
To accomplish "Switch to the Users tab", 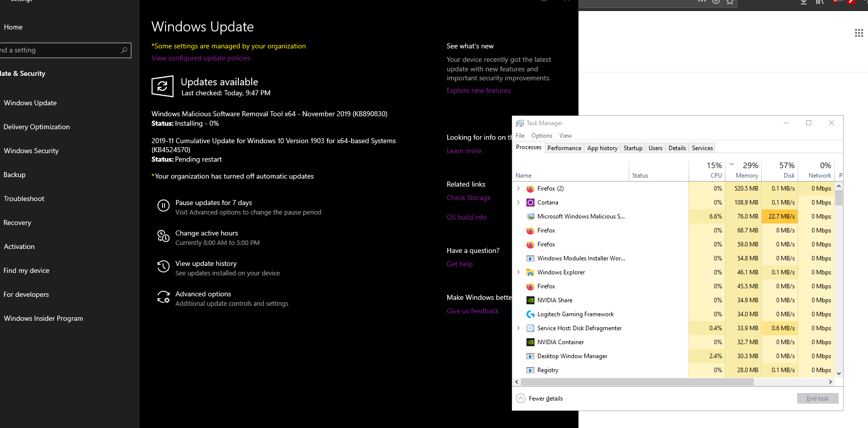I will click(656, 148).
